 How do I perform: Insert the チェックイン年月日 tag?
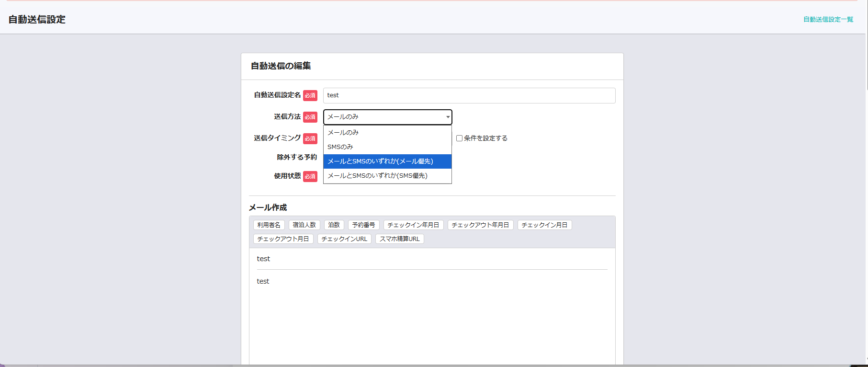(413, 225)
